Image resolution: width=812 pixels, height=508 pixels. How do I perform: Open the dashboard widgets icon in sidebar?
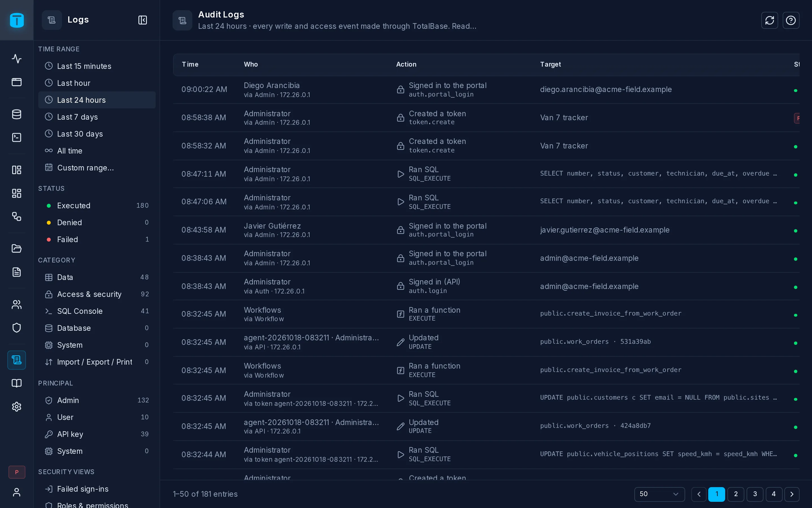point(16,193)
